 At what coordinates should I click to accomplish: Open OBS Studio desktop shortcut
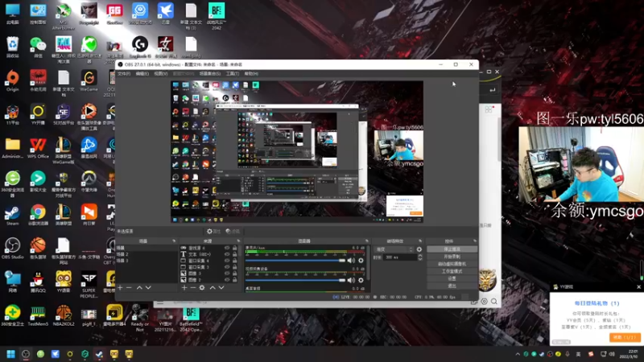click(x=12, y=249)
